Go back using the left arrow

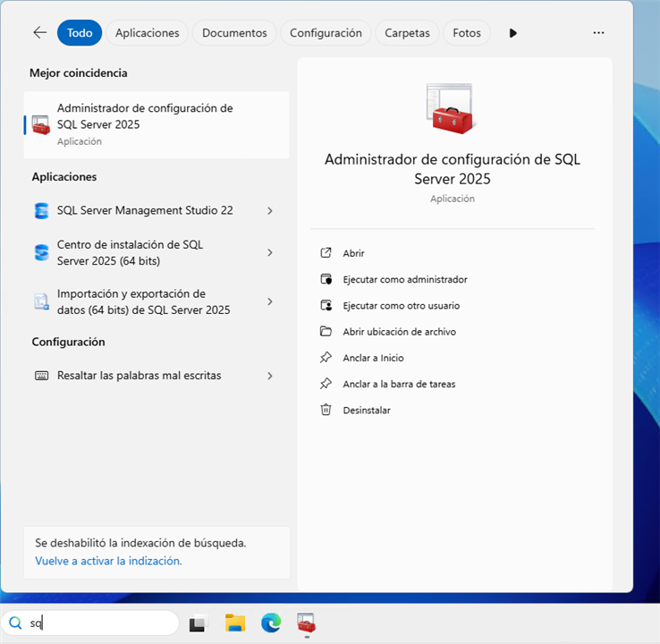click(x=40, y=32)
